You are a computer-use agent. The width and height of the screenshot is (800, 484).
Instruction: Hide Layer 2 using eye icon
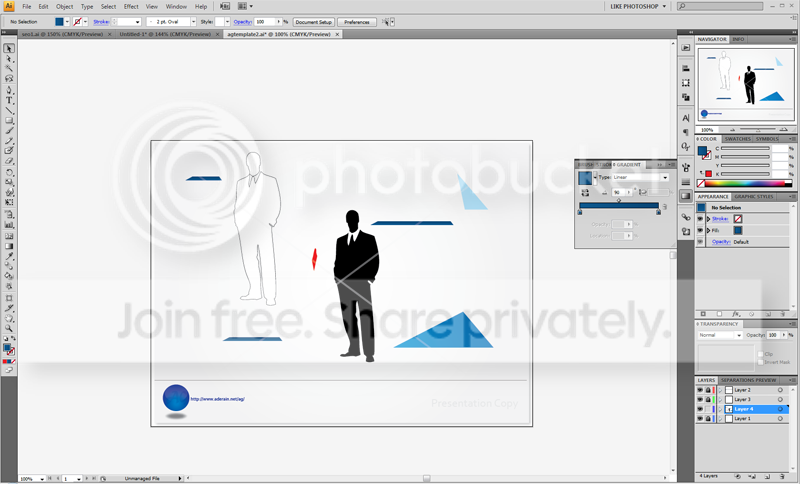point(700,390)
